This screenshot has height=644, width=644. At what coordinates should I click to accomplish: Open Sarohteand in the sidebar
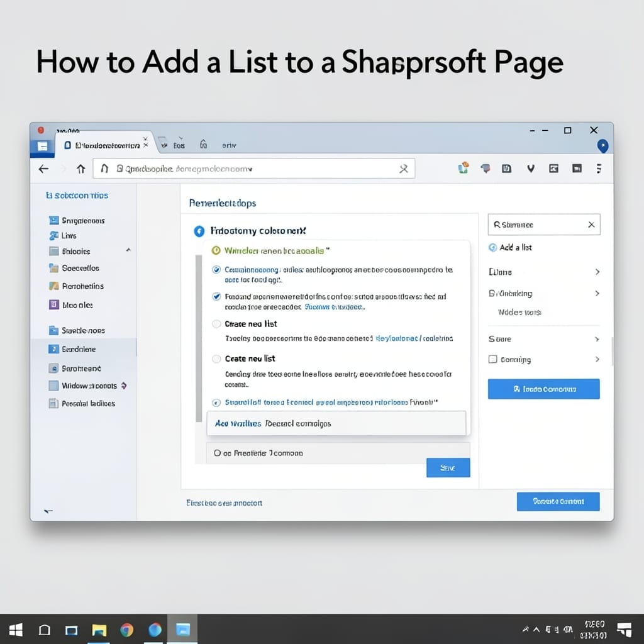75,369
